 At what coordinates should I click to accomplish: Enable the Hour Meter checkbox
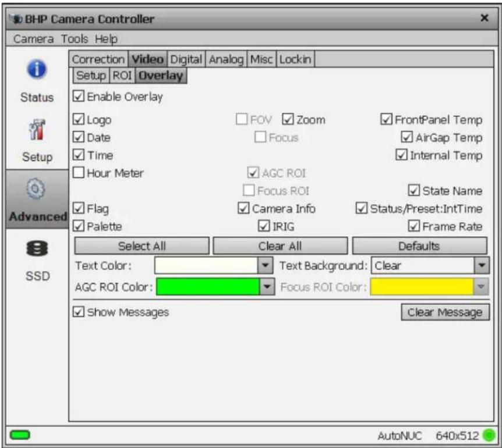(79, 172)
